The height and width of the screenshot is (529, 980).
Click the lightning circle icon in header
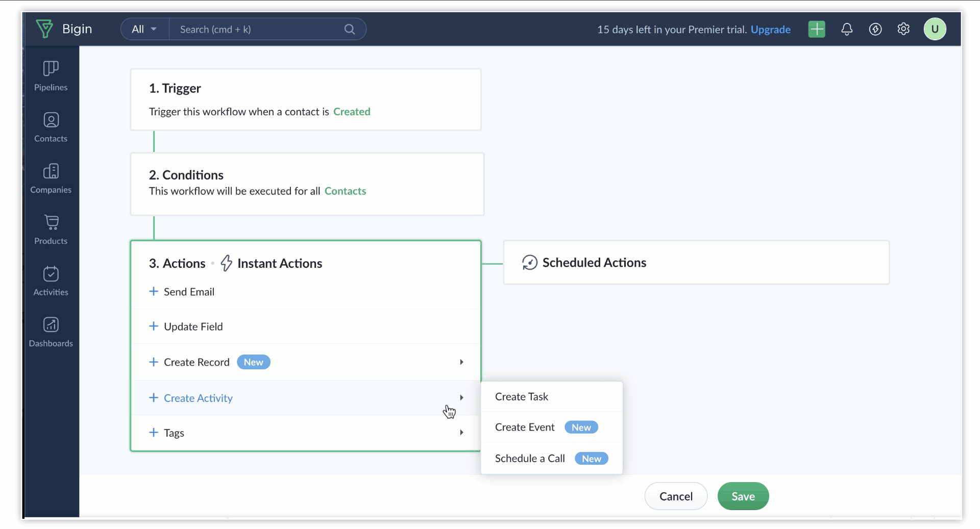point(875,29)
